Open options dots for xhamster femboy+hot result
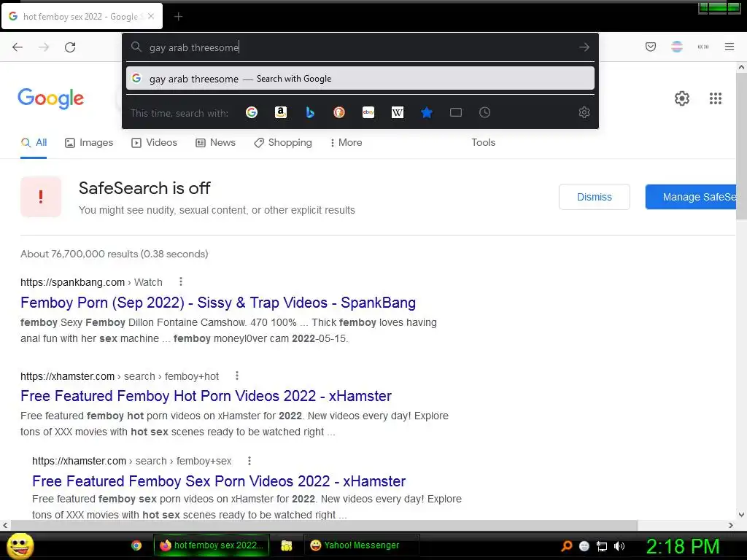The width and height of the screenshot is (747, 560). [237, 376]
